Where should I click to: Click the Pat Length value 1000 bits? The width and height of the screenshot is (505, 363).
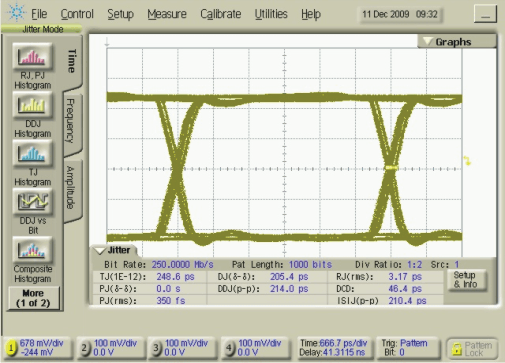[x=310, y=265]
